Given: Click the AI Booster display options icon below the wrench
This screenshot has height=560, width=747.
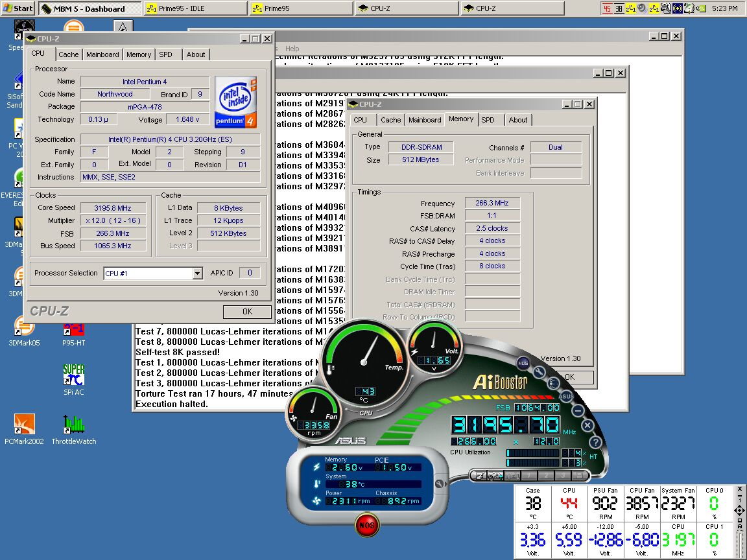Looking at the screenshot, I should coord(553,383).
